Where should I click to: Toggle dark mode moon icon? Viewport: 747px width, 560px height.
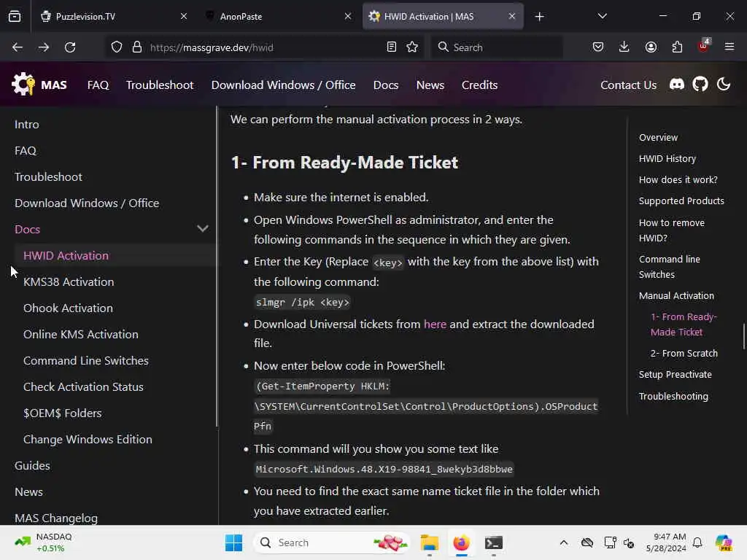[x=724, y=85]
